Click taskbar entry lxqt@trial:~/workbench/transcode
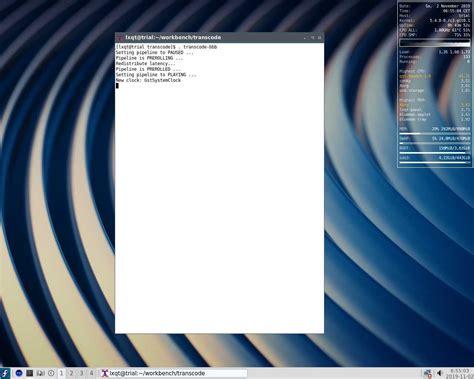Screen dimensions: 474x379 173,373
